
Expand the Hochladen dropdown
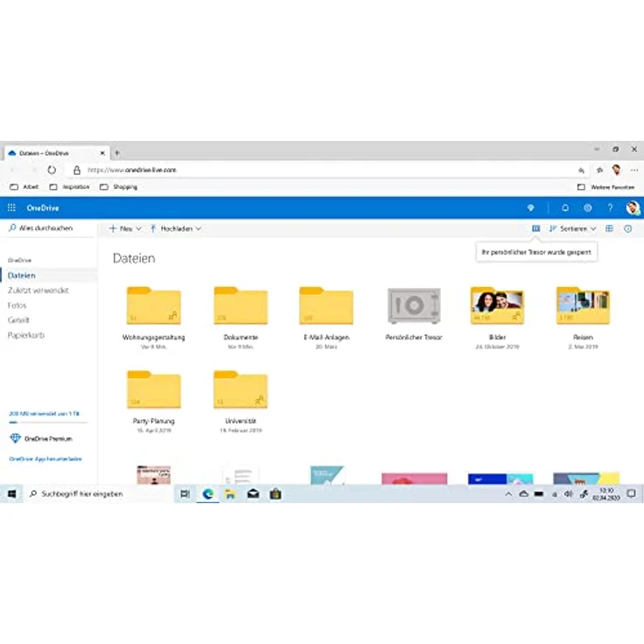pos(176,228)
